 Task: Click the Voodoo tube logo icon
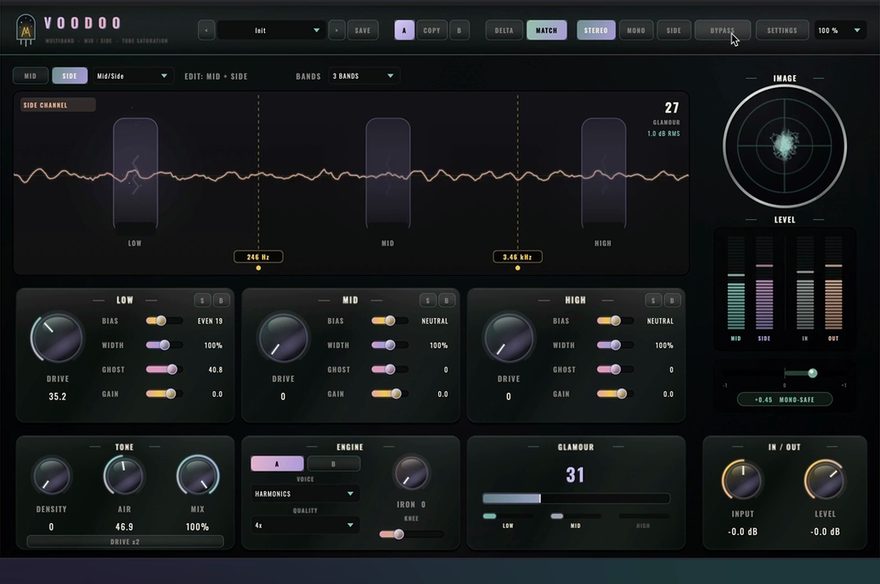click(26, 30)
